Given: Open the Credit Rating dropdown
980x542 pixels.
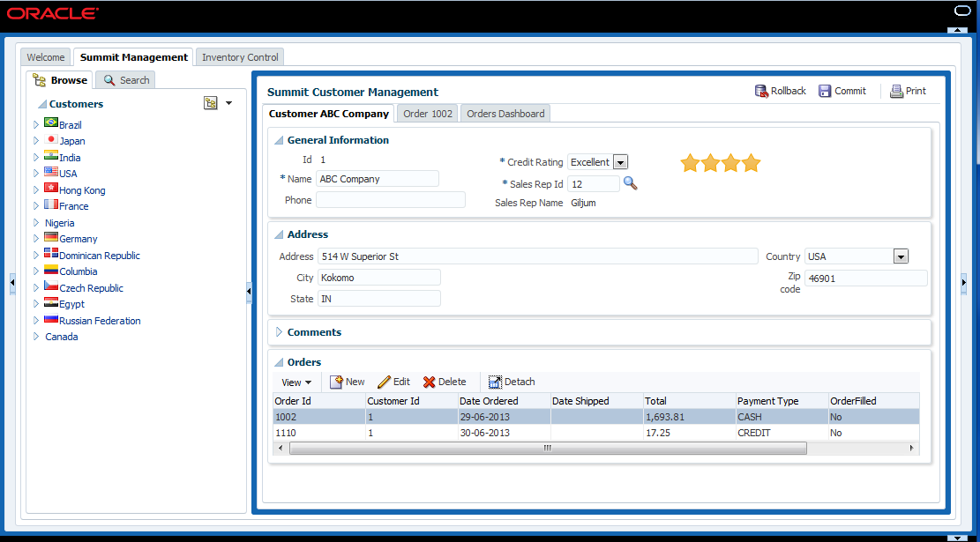Looking at the screenshot, I should point(620,162).
